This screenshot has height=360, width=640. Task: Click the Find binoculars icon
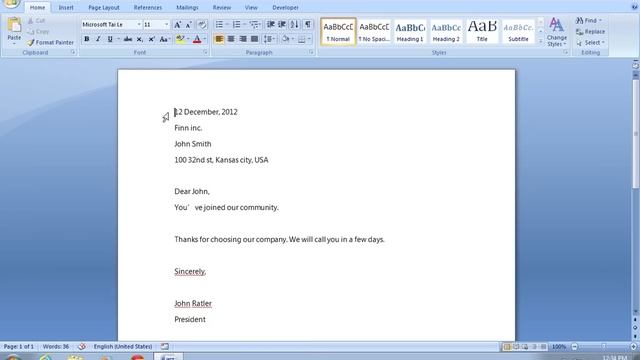point(580,20)
